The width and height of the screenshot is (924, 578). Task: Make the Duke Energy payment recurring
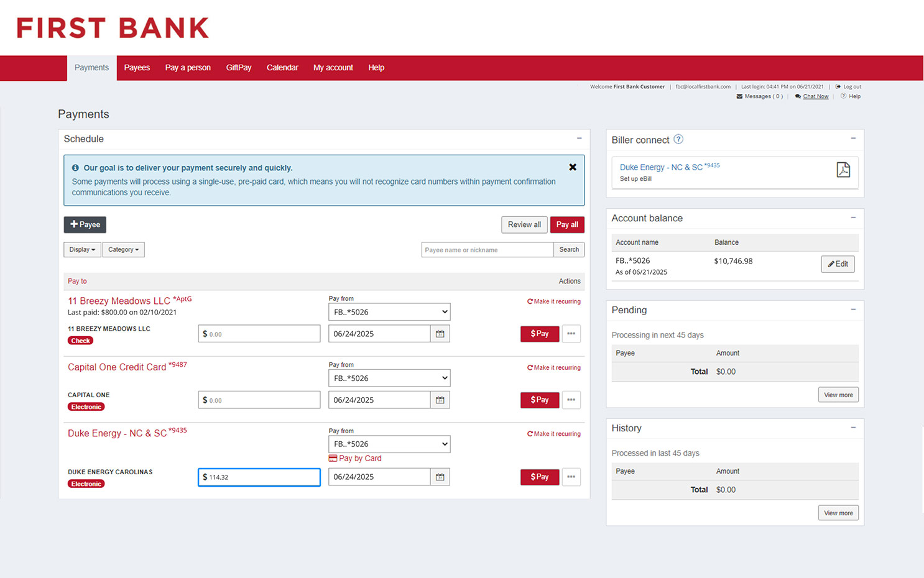[x=553, y=433]
